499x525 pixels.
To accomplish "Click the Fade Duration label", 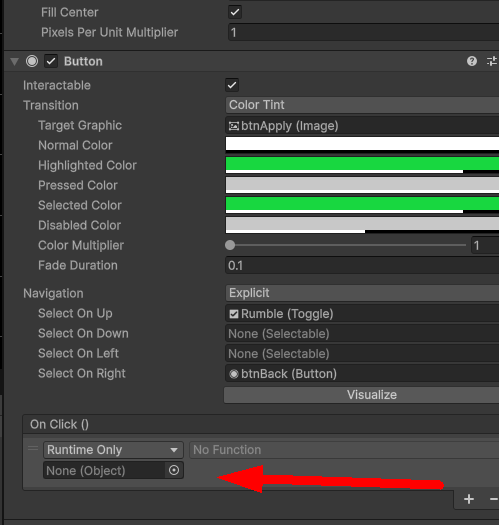I will 78,266.
